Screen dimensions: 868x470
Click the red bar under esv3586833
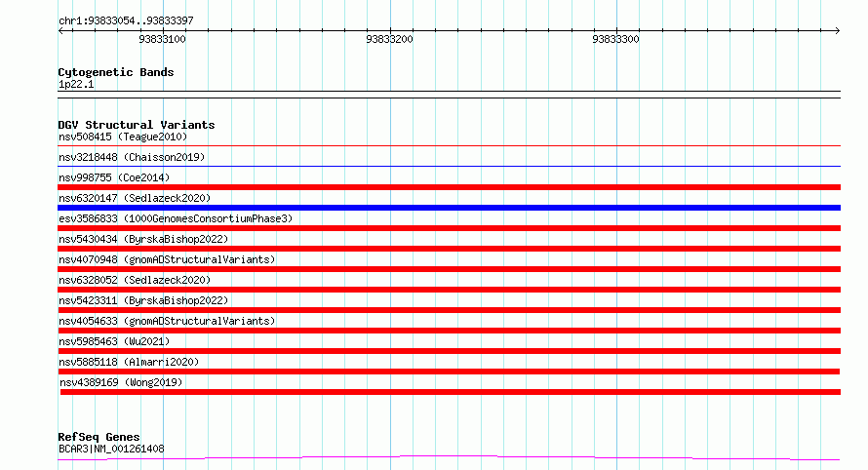click(449, 228)
